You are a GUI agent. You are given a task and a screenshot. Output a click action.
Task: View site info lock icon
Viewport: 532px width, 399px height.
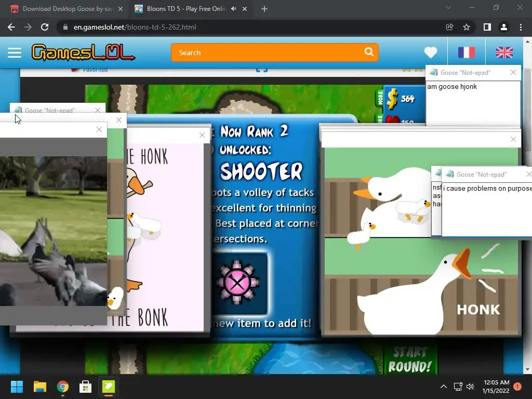coord(65,27)
